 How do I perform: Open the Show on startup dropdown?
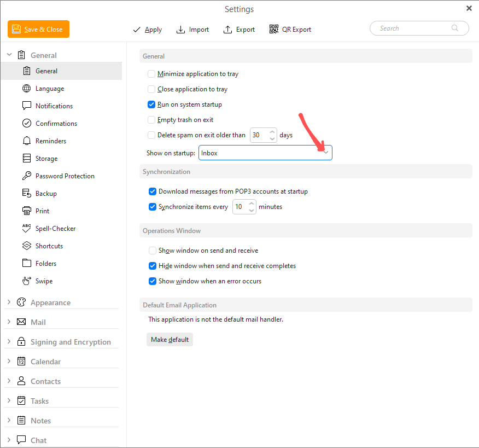click(x=265, y=153)
